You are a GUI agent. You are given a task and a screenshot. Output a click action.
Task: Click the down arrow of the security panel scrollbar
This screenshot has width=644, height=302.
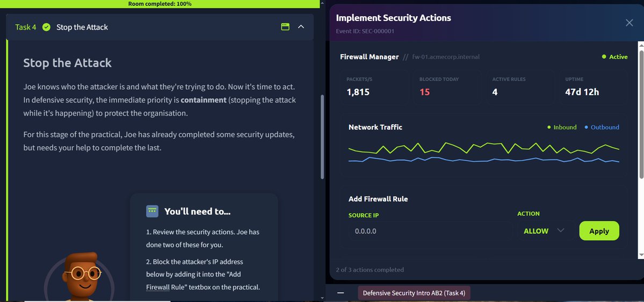coord(641,255)
